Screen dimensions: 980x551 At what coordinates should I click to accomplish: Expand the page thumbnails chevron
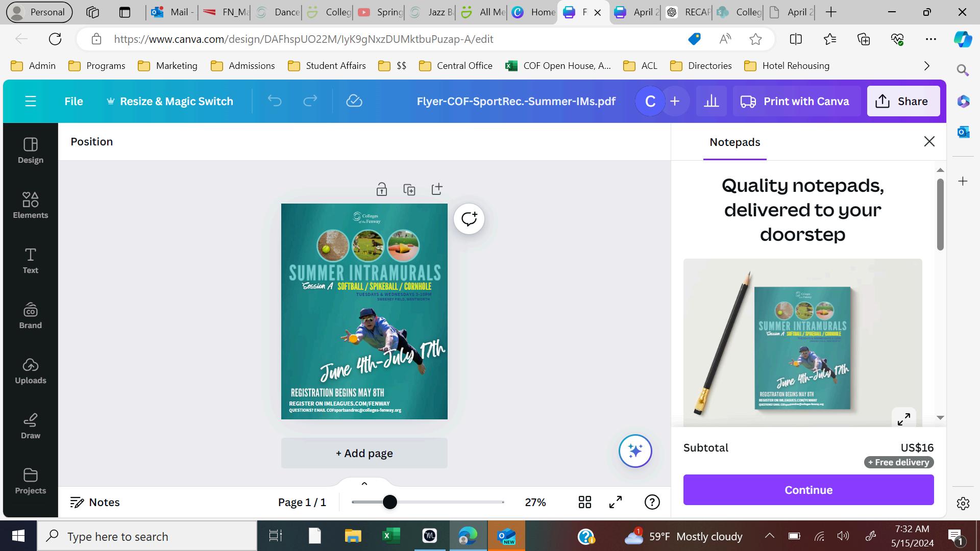click(364, 483)
